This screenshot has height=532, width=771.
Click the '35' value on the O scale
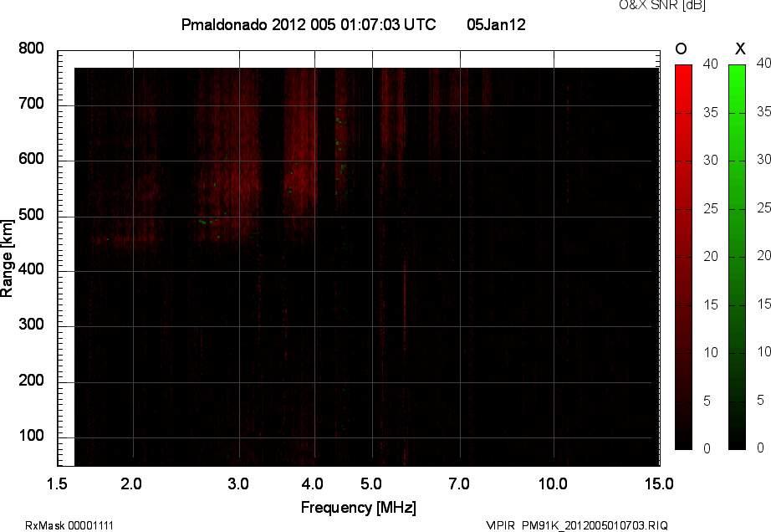tap(710, 113)
